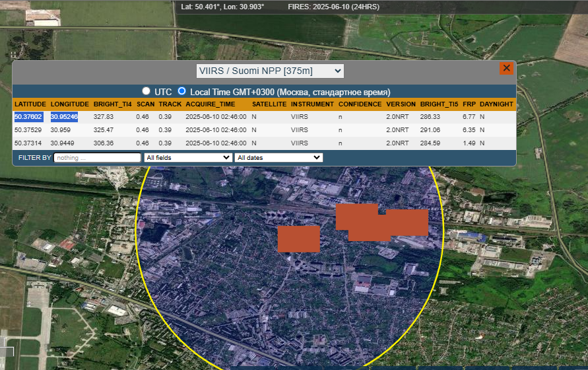Click the highlighted latitude value 50.37602
Image resolution: width=588 pixels, height=370 pixels.
pyautogui.click(x=28, y=117)
